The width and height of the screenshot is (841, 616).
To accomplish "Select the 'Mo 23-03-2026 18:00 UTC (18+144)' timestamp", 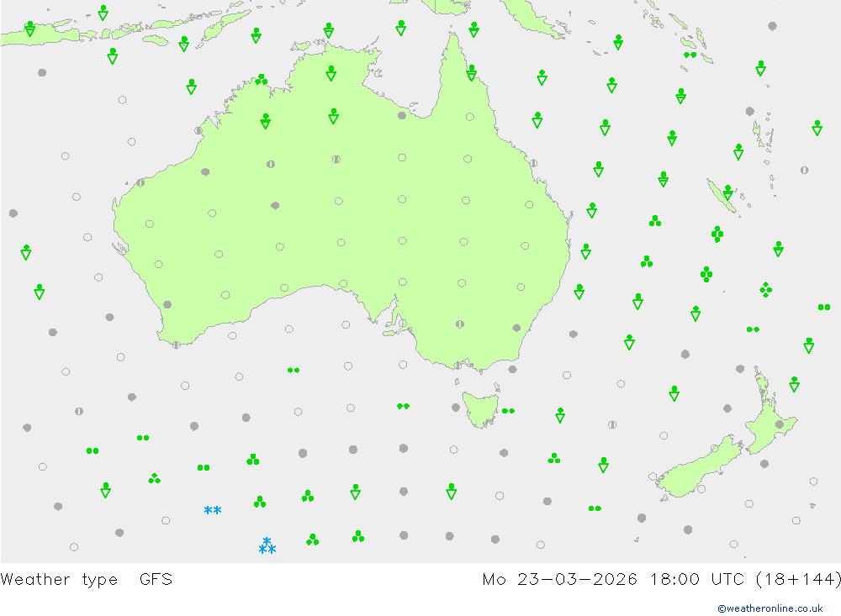I will 661,580.
